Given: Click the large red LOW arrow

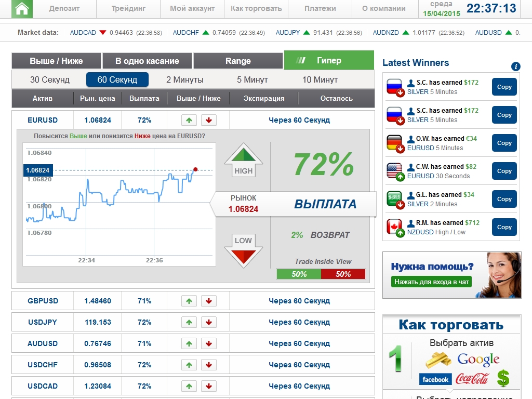Looking at the screenshot, I should click(x=243, y=250).
